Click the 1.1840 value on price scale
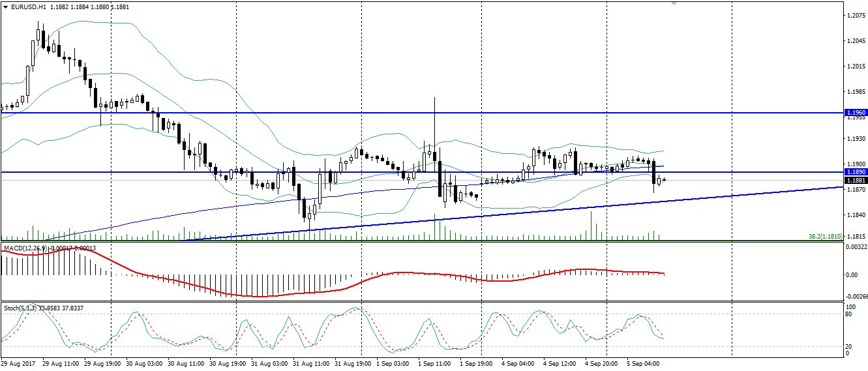 [x=856, y=215]
